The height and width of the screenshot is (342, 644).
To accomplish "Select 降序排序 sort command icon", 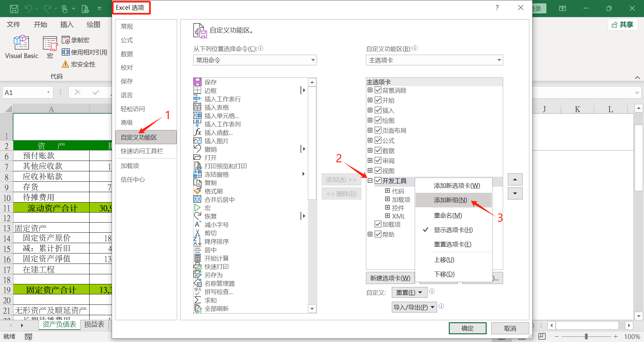I will click(198, 241).
